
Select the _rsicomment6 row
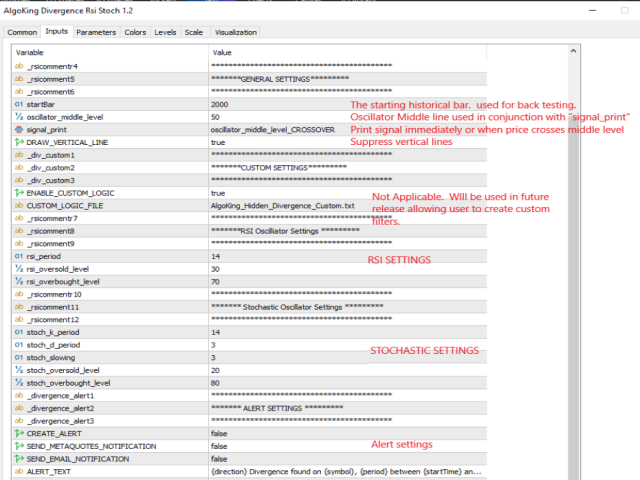[249, 91]
